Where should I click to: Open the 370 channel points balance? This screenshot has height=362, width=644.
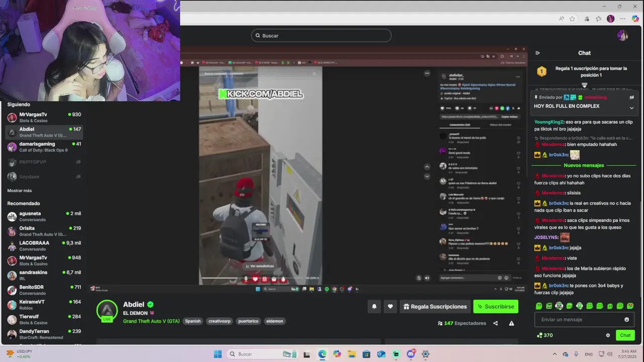545,335
